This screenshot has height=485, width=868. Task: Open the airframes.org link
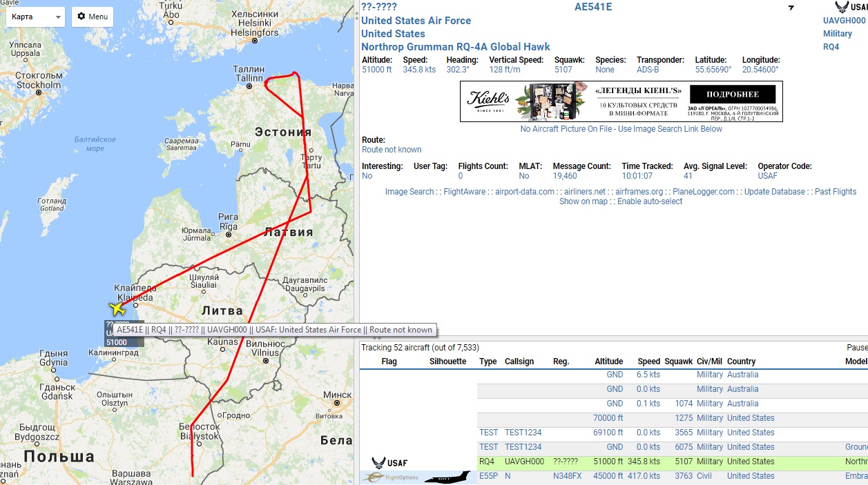coord(639,192)
